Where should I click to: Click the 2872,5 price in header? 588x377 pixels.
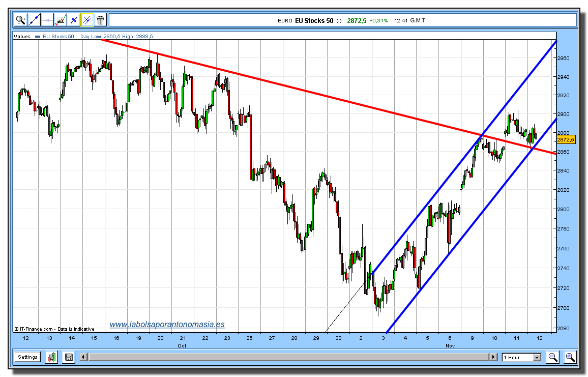(357, 21)
